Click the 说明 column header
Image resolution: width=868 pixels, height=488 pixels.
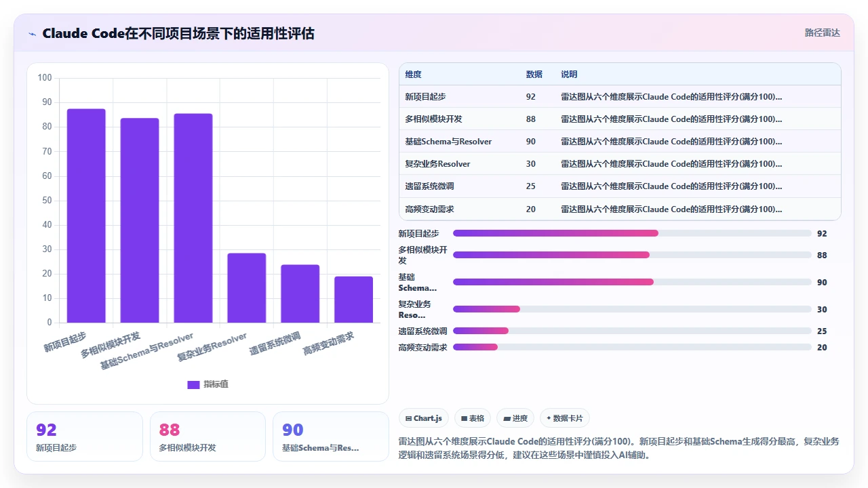tap(569, 75)
